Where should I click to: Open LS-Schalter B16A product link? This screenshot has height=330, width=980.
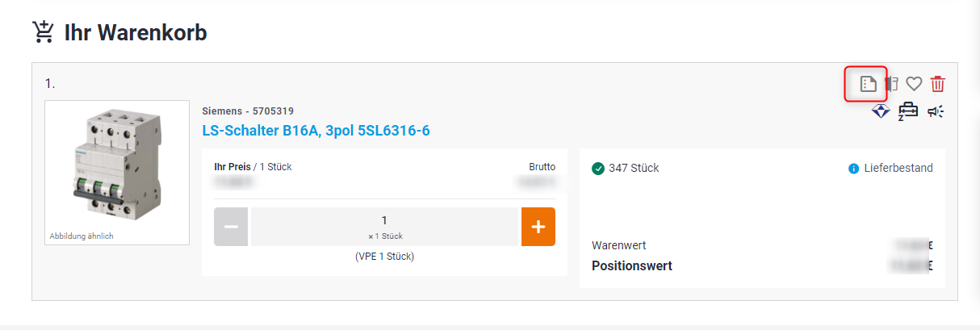[321, 130]
